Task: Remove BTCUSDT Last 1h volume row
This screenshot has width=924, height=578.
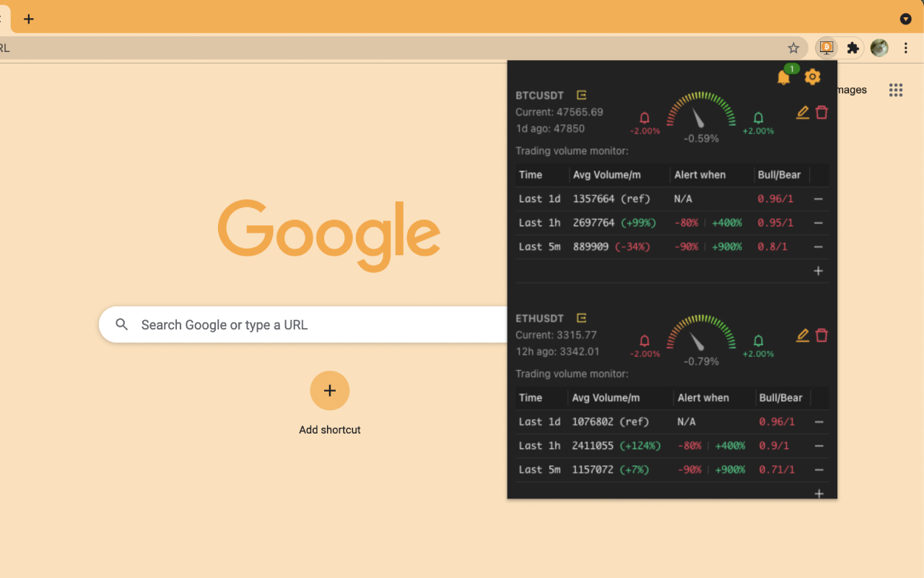Action: (819, 223)
